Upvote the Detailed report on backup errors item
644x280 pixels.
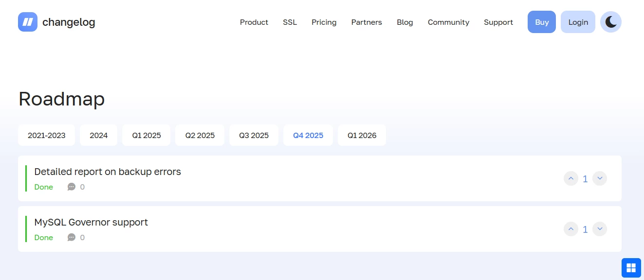click(x=571, y=178)
